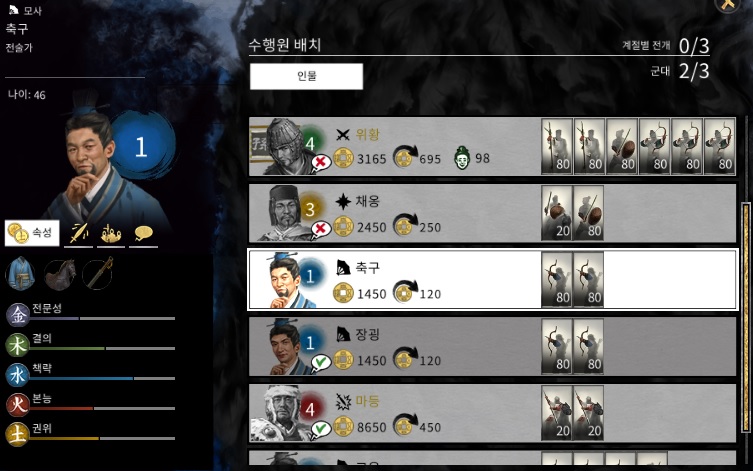Open the speech bubble relations tab
753x471 pixels.
pyautogui.click(x=144, y=234)
